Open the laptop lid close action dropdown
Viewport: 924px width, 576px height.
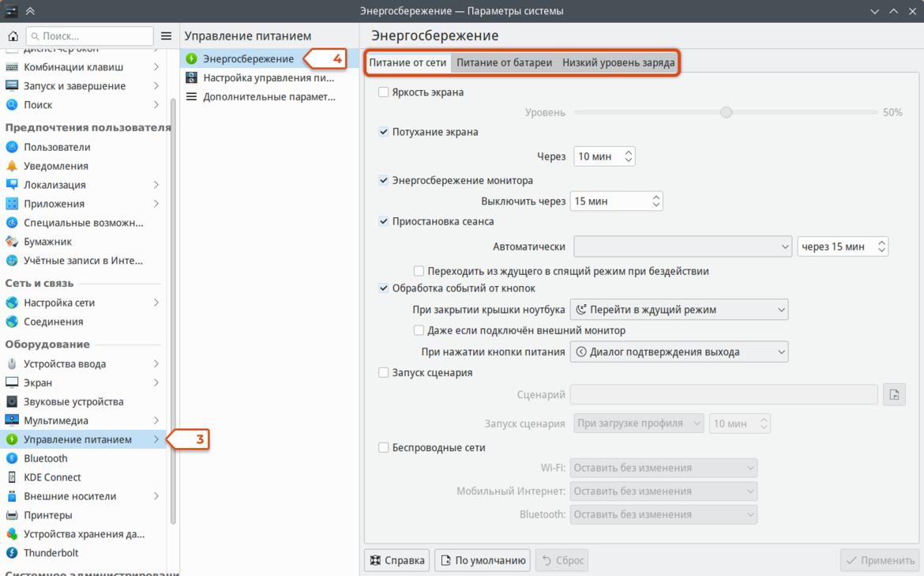click(x=679, y=310)
